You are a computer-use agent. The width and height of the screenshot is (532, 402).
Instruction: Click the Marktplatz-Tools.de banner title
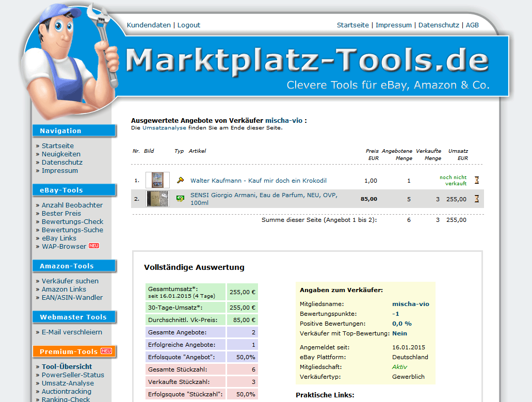coord(307,61)
